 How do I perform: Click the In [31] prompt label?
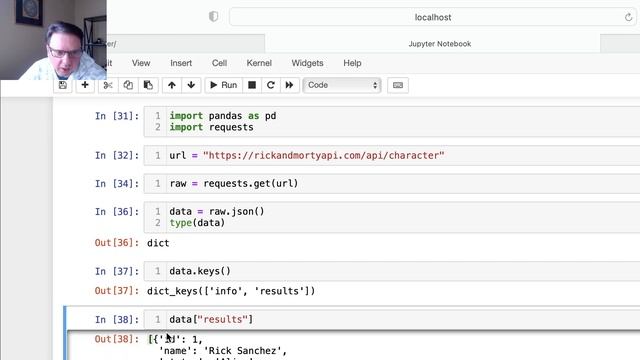[x=117, y=116]
